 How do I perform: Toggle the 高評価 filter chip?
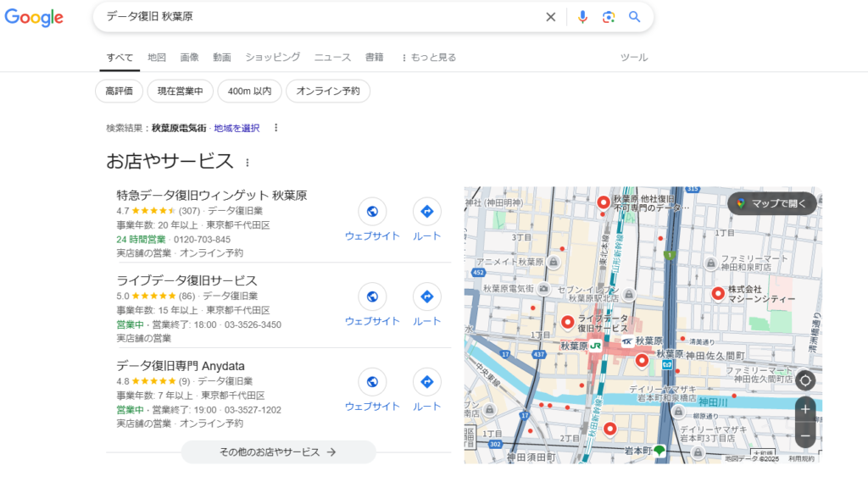(119, 91)
